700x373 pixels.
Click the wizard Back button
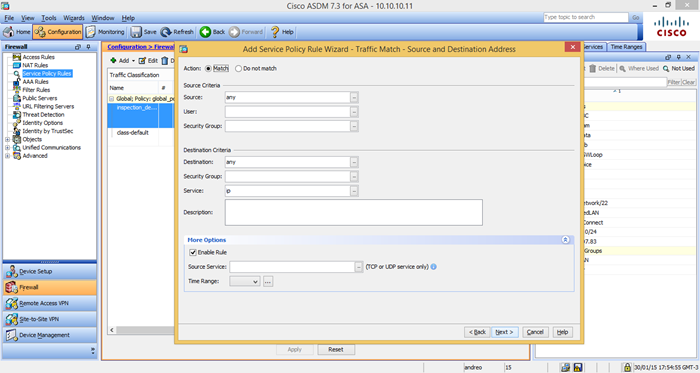[x=477, y=332]
